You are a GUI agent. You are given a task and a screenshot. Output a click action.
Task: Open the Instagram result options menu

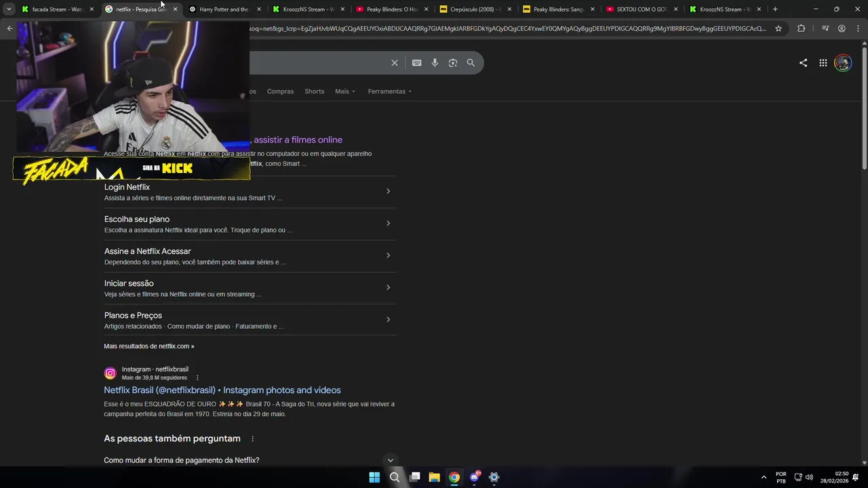click(x=197, y=378)
